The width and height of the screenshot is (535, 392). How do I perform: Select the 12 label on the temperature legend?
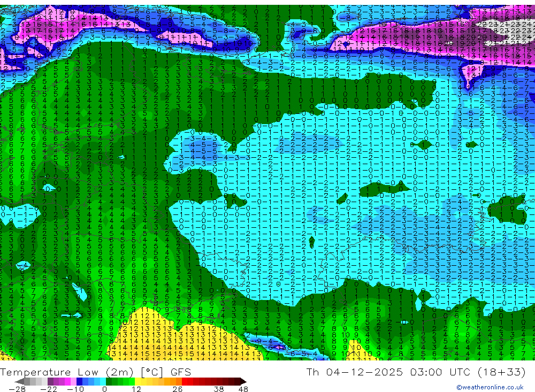pyautogui.click(x=136, y=389)
